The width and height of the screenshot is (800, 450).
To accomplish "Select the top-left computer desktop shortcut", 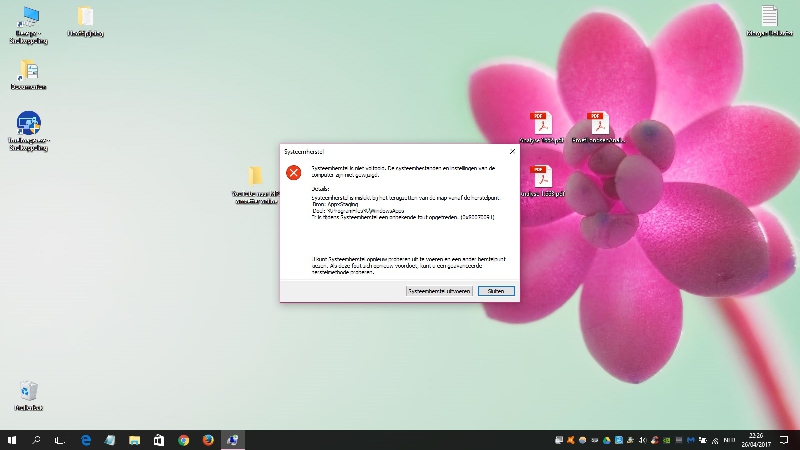I will point(28,17).
